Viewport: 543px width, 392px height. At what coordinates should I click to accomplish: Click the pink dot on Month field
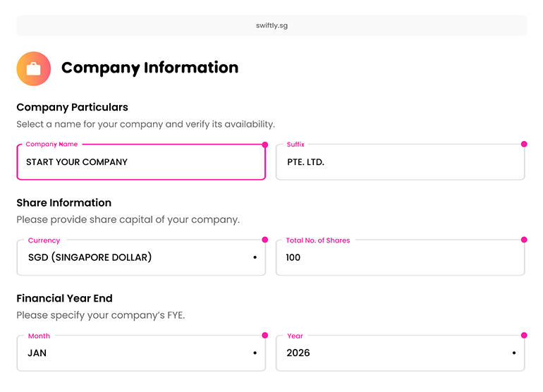pyautogui.click(x=265, y=335)
